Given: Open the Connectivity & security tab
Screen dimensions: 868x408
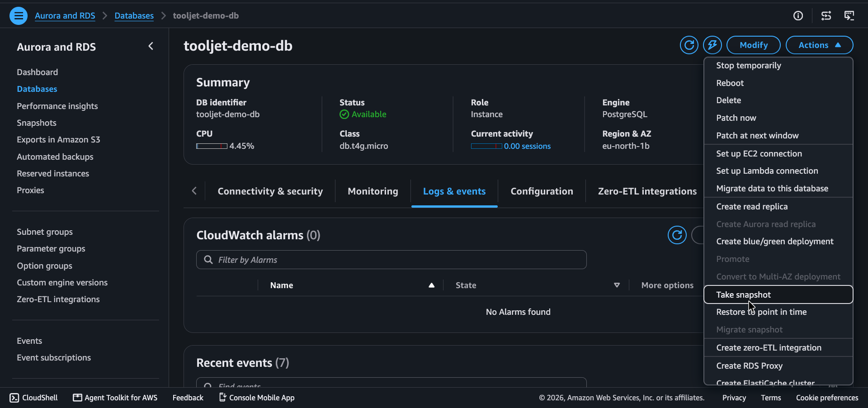Looking at the screenshot, I should click(x=270, y=191).
